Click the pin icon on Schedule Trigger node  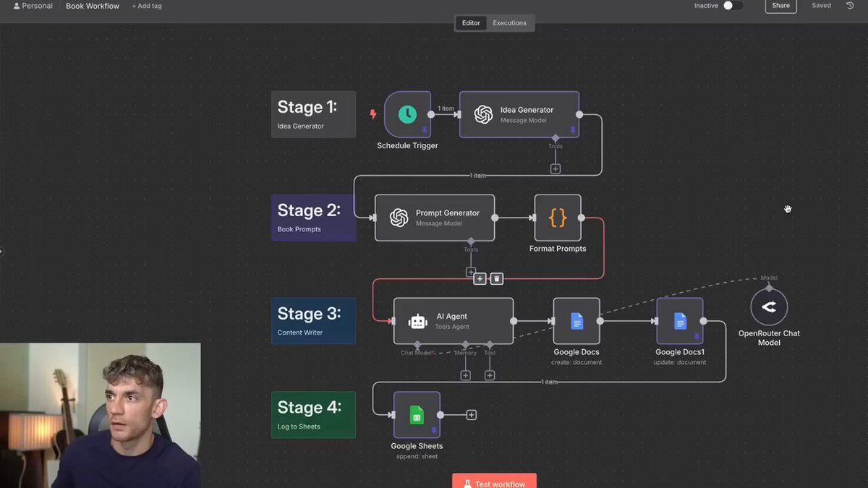(425, 130)
